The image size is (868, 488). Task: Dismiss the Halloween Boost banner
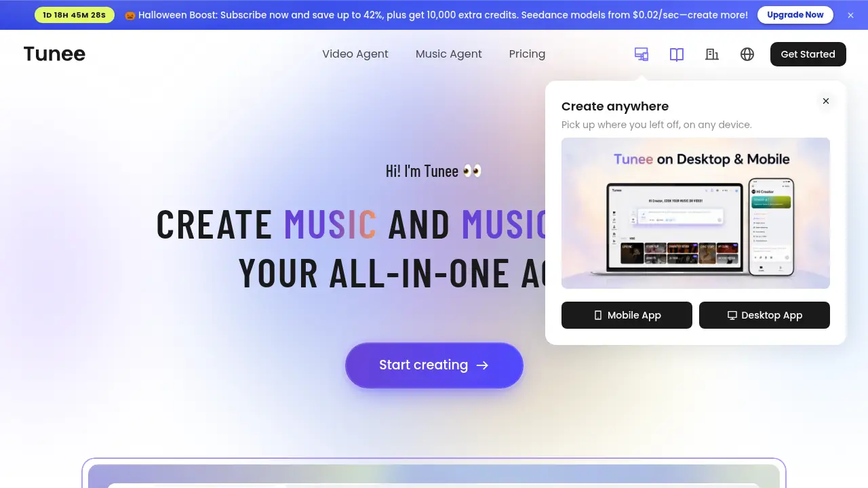[850, 15]
